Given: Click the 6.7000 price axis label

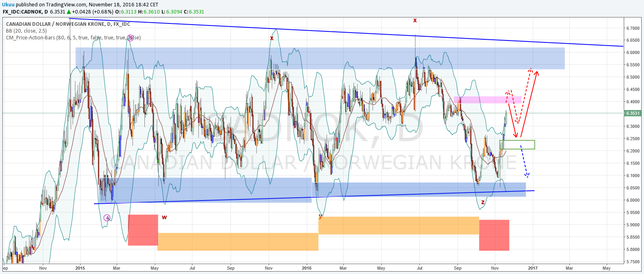Looking at the screenshot, I should coord(633,28).
